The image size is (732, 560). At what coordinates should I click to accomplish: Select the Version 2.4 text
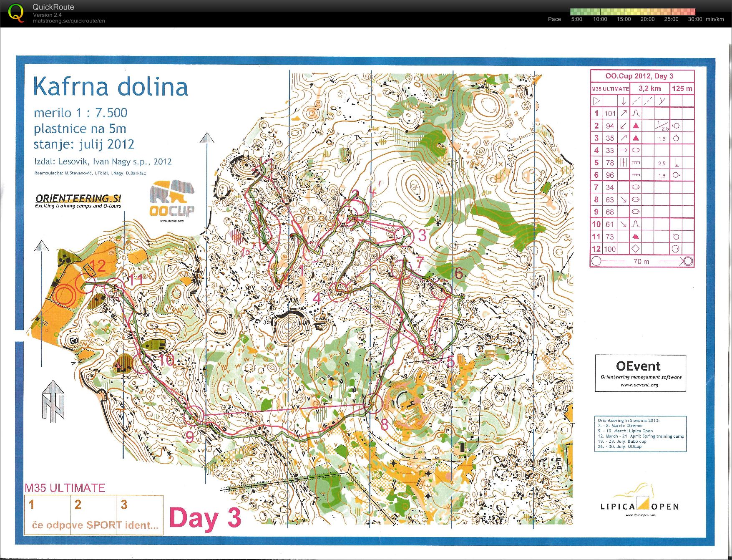(47, 15)
